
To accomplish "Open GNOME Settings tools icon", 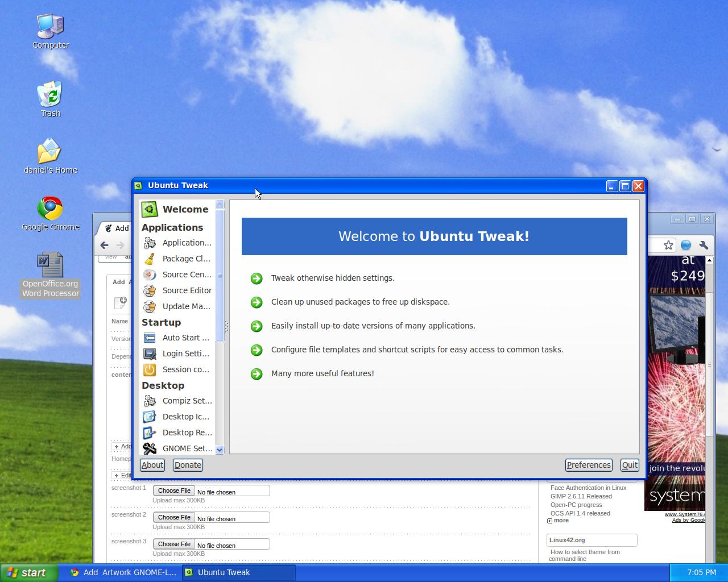I will pyautogui.click(x=150, y=448).
